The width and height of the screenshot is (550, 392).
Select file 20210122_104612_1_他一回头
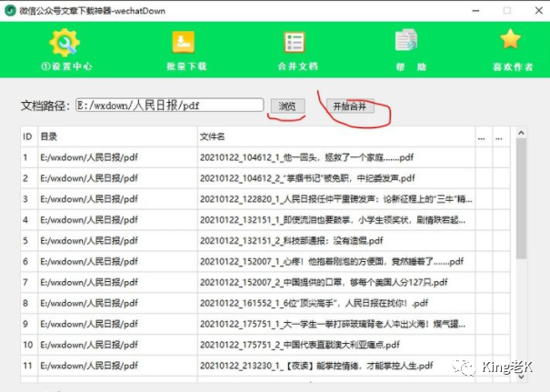pyautogui.click(x=336, y=157)
